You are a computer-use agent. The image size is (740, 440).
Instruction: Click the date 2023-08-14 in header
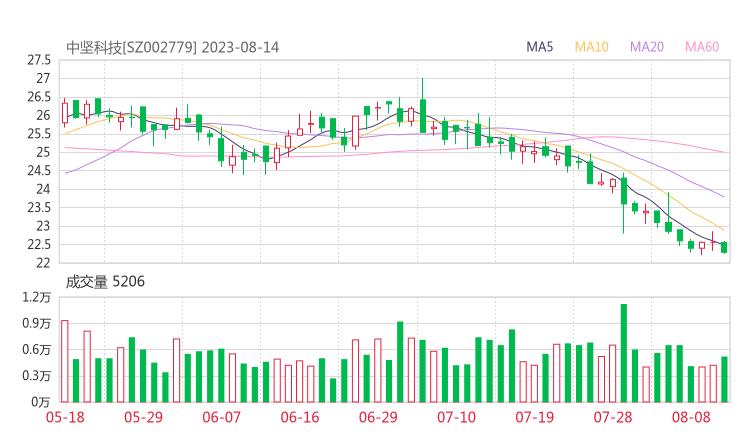point(241,47)
